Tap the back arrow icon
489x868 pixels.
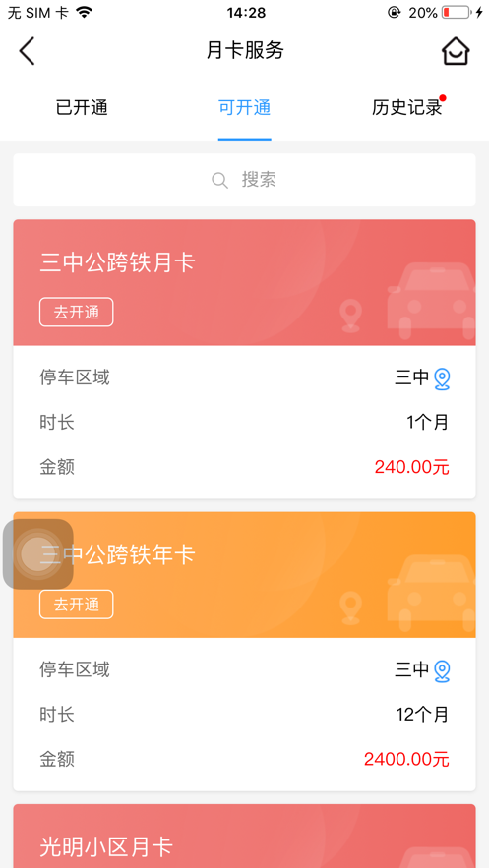point(27,51)
